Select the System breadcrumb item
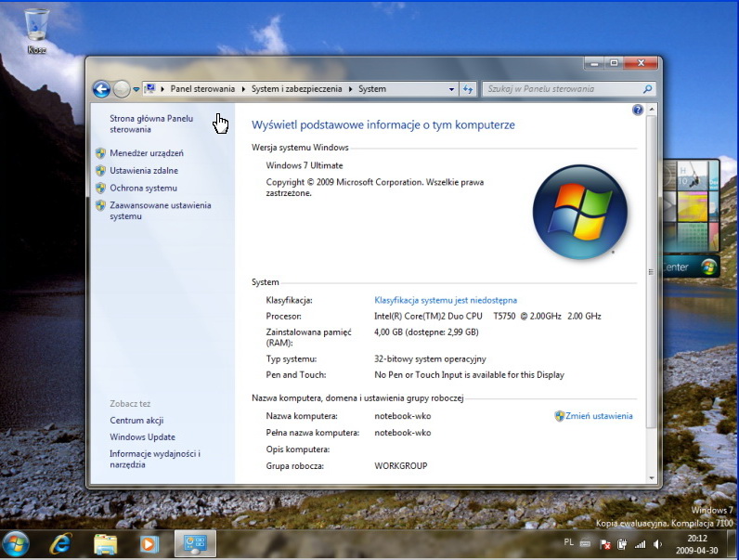 point(372,88)
